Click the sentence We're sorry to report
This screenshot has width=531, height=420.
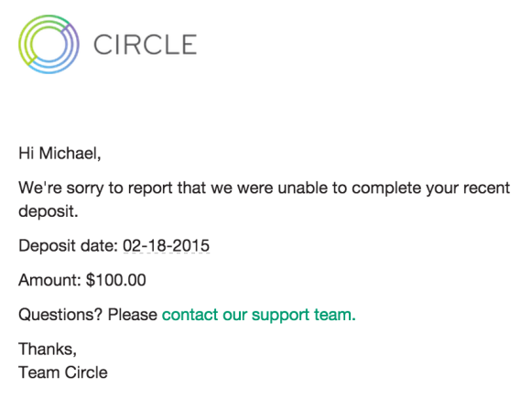pos(265,199)
